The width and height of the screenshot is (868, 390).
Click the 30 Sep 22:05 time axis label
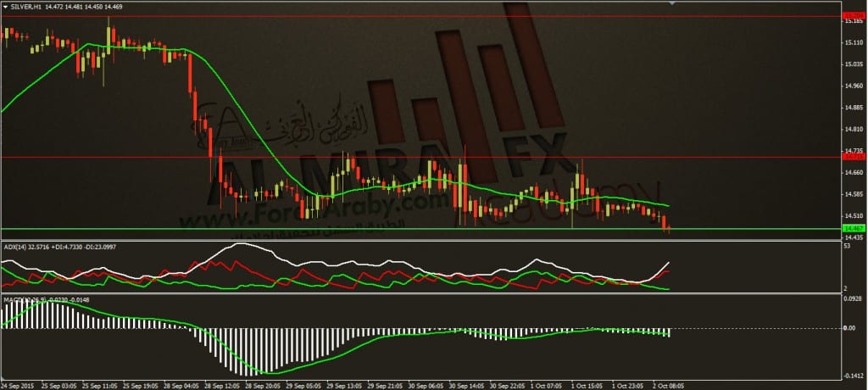tap(507, 384)
